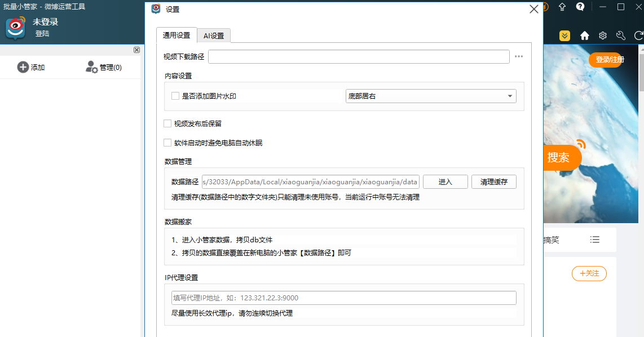644x337 pixels.
Task: Click the home icon in the toolbar
Action: click(x=585, y=36)
